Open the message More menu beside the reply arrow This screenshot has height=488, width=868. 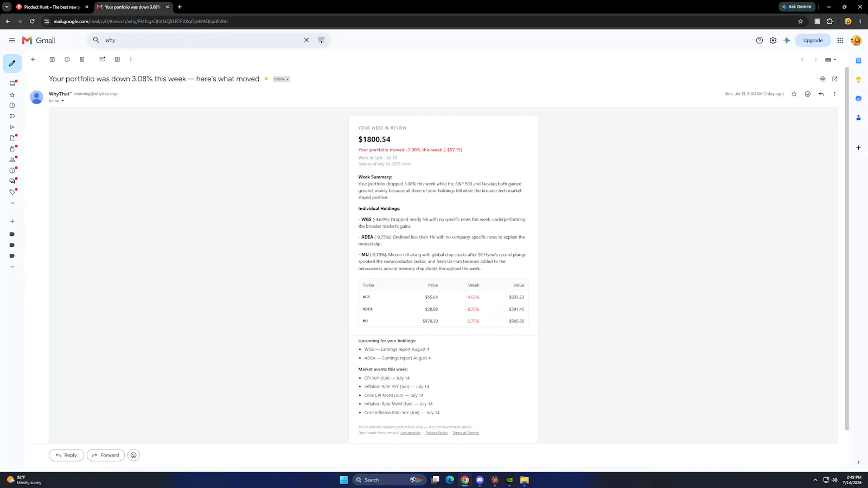[834, 94]
